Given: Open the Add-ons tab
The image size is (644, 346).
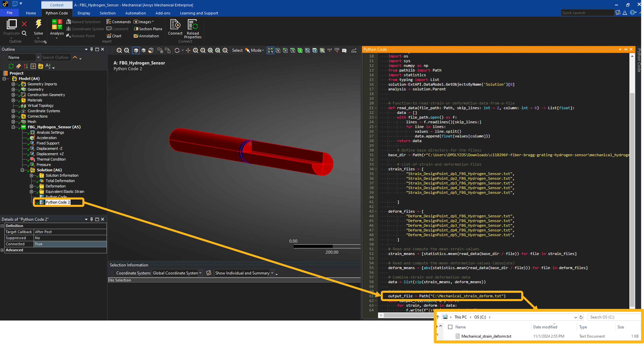Looking at the screenshot, I should click(x=163, y=13).
